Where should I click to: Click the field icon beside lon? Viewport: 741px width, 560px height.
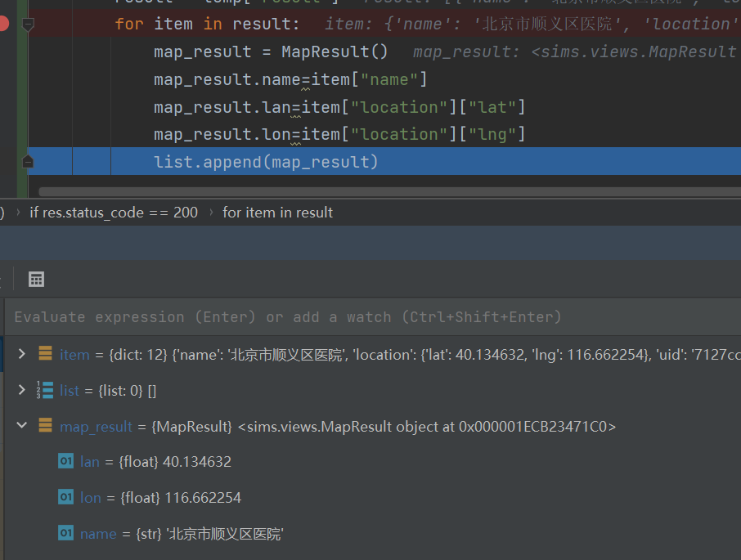point(65,497)
